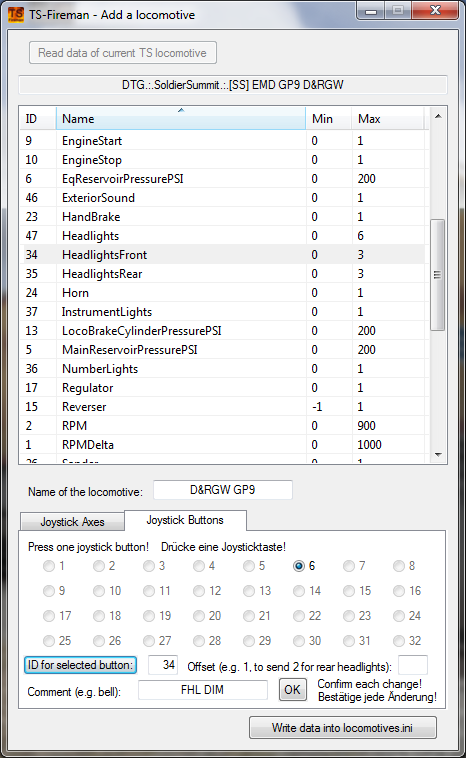Select joystick button 14 radio
Screen dimensions: 466x758
coord(299,591)
